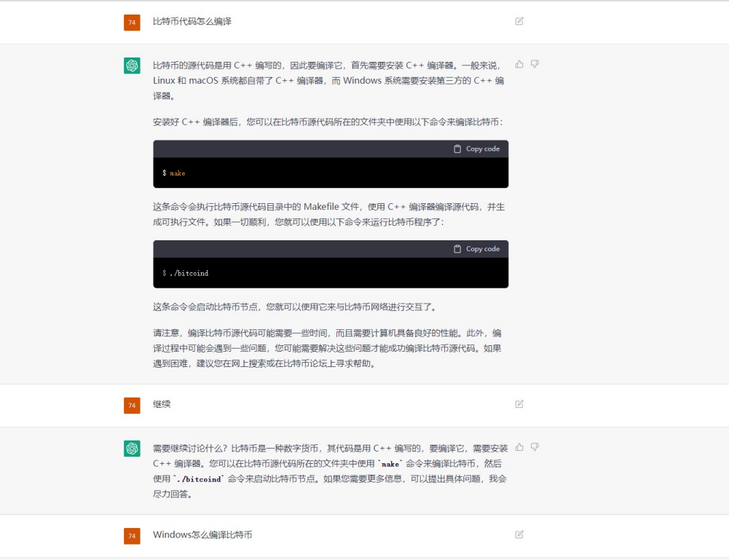Viewport: 729px width, 560px height.
Task: Give thumbs down on the first response
Action: pos(535,64)
